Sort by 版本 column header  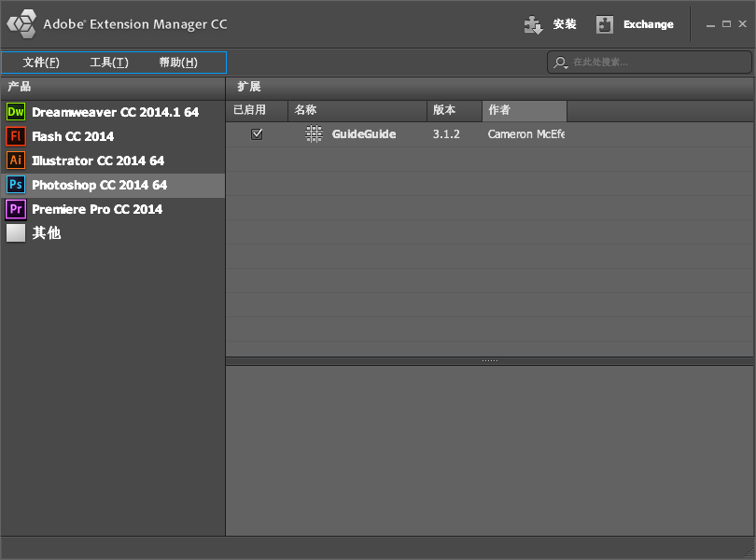455,110
